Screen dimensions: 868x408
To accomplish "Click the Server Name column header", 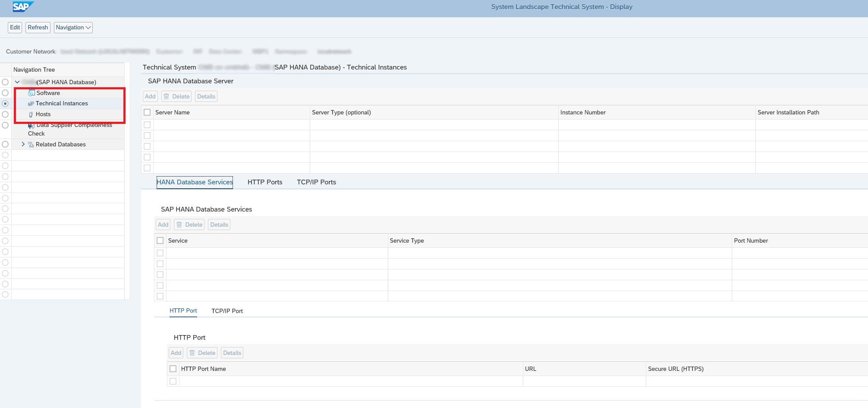I will tap(231, 112).
